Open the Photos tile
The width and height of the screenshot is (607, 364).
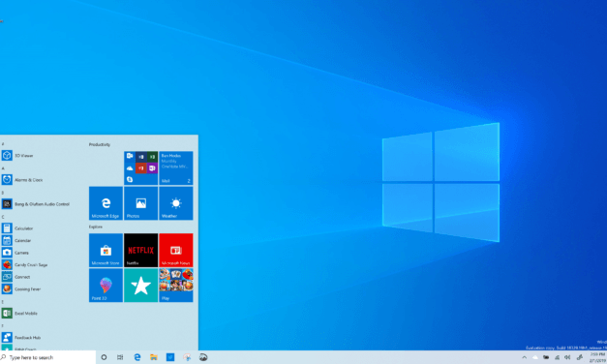click(141, 203)
